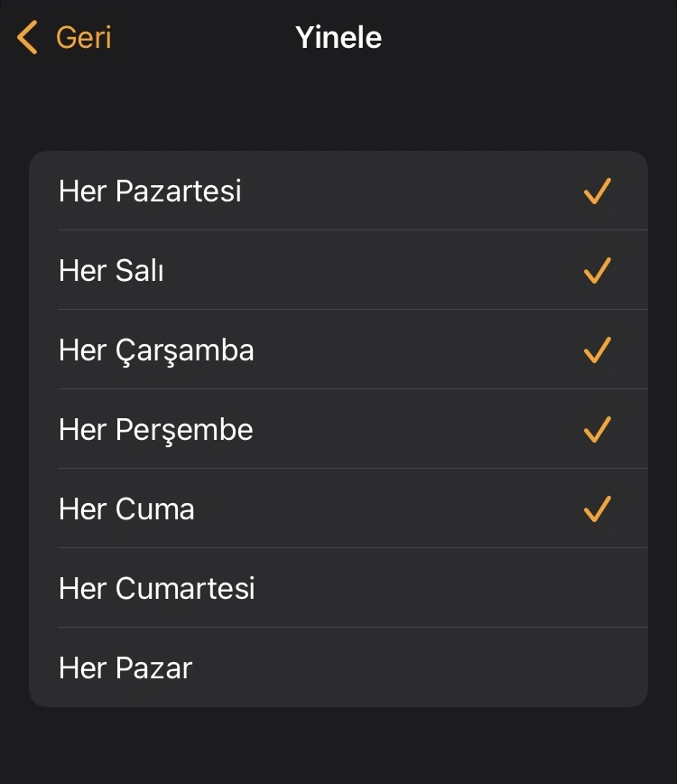The height and width of the screenshot is (784, 677).
Task: Toggle the Her Salı repeat option
Action: (x=338, y=270)
